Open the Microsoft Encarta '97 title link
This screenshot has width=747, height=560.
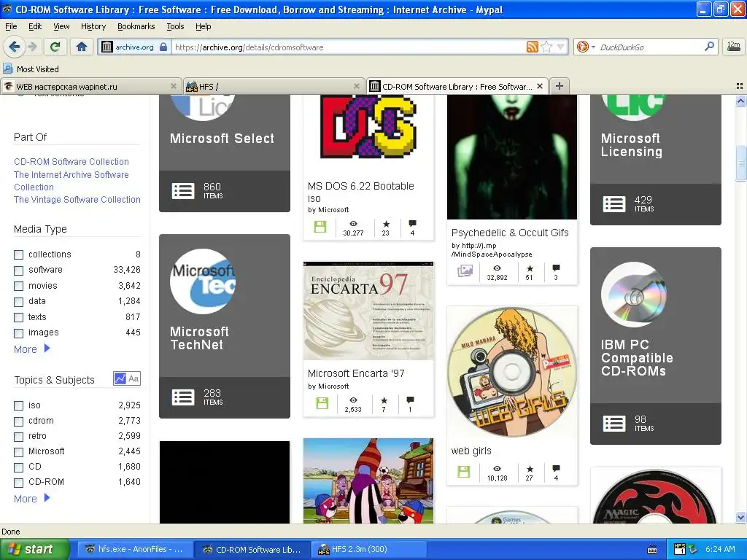356,373
